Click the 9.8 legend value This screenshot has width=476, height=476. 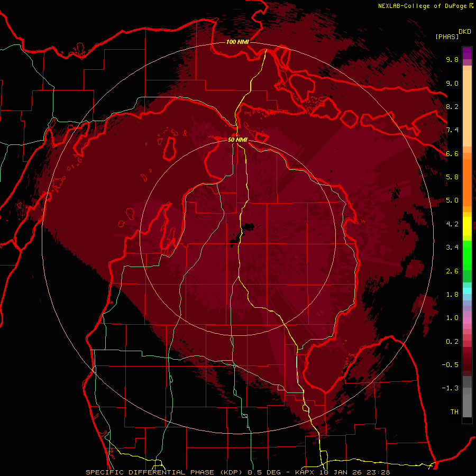pyautogui.click(x=452, y=59)
